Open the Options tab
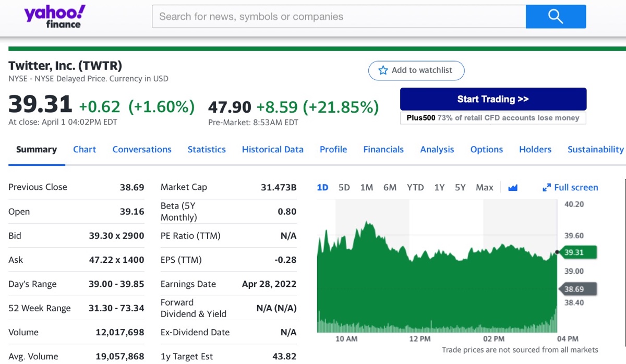The image size is (626, 364). (487, 150)
